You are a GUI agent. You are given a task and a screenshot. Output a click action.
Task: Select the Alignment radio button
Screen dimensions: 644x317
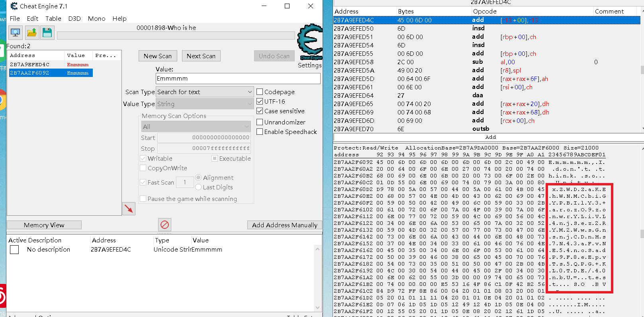tap(198, 177)
